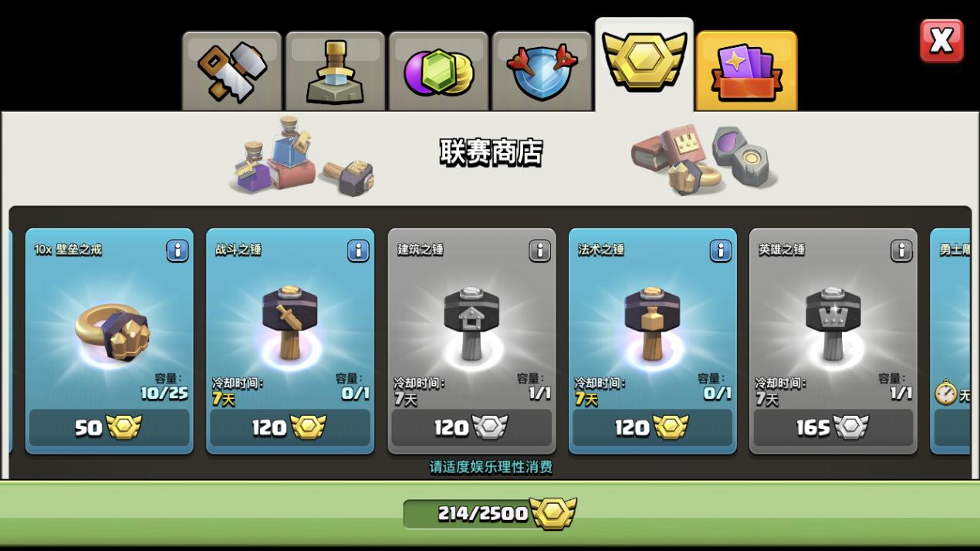Image resolution: width=980 pixels, height=551 pixels.
Task: Switch to the potion statue tab
Action: tap(335, 71)
